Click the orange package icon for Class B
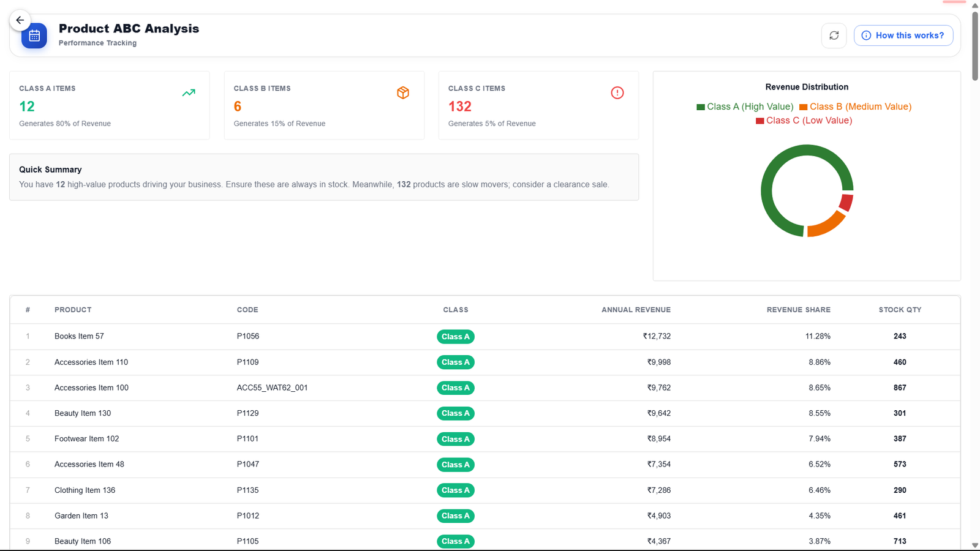Screen dimensions: 980x551 point(403,92)
